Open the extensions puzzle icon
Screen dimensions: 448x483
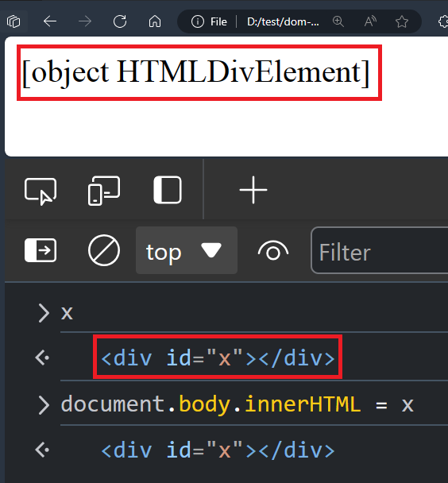[442, 21]
